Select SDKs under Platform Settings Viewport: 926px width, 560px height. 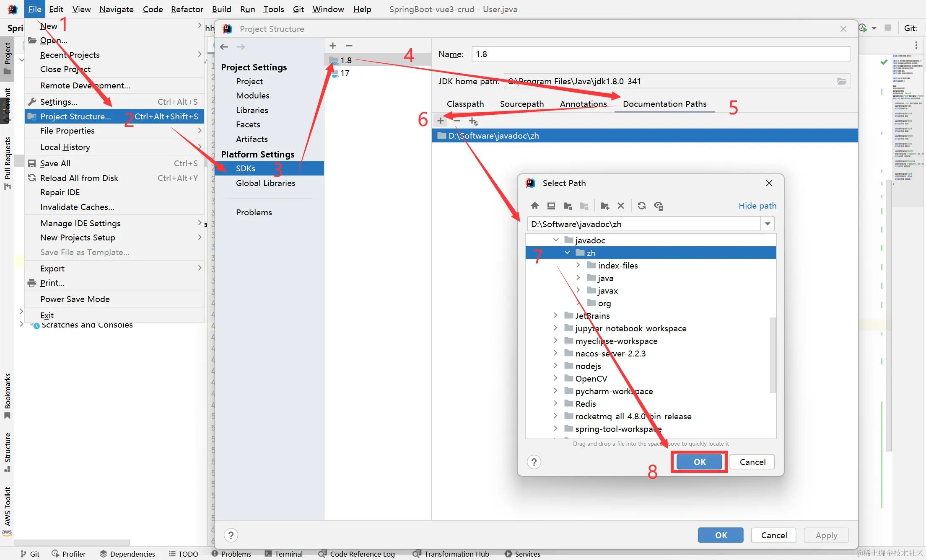(245, 168)
